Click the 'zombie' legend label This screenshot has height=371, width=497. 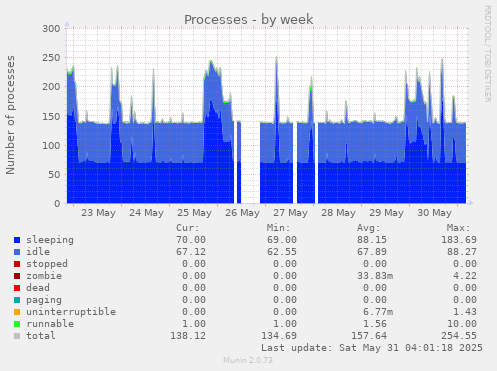pos(44,276)
